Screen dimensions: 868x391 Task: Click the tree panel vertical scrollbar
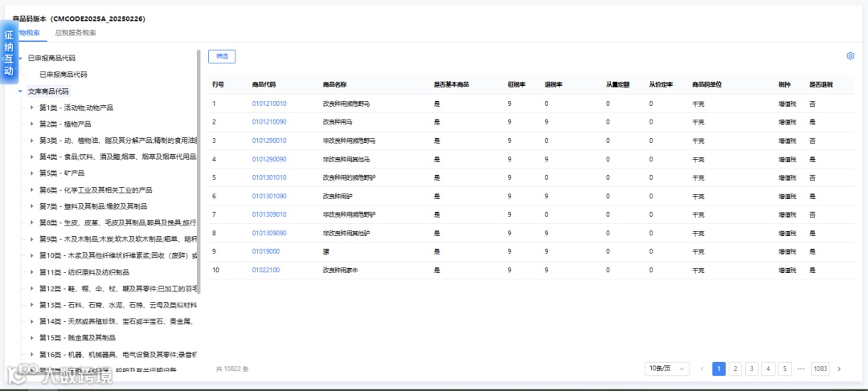coord(199,172)
